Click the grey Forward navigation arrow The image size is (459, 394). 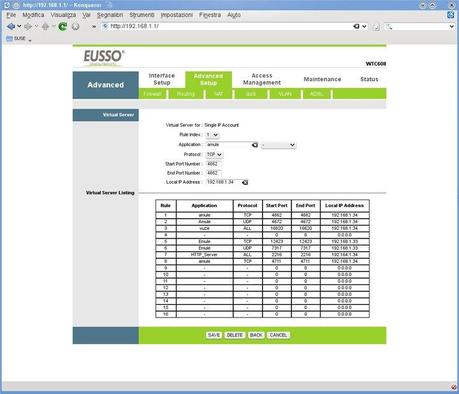[x=28, y=26]
